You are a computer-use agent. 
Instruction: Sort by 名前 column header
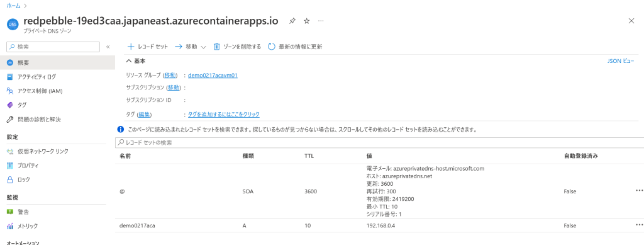(x=125, y=157)
